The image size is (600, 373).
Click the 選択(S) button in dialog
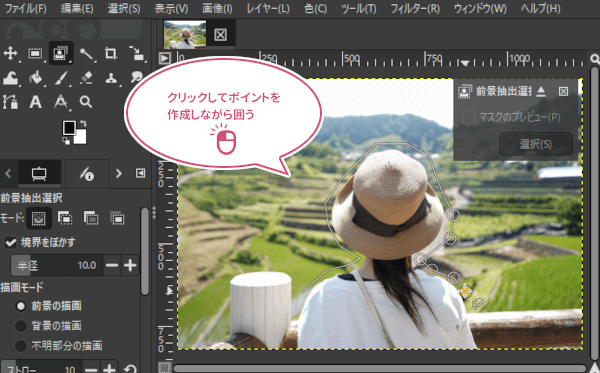(535, 144)
